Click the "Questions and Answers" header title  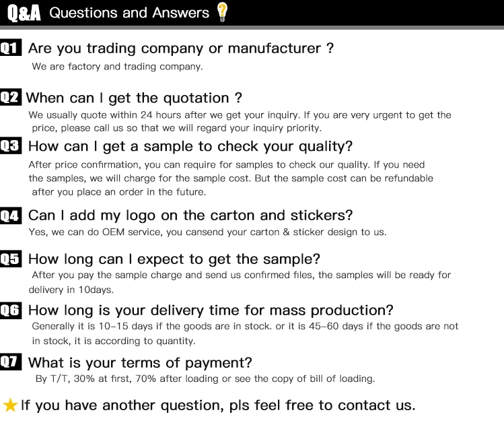129,13
